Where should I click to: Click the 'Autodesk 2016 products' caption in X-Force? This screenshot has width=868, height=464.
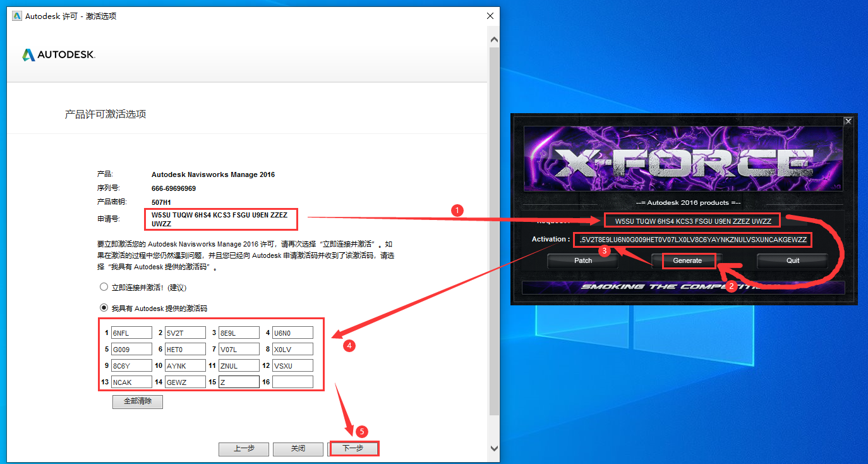[689, 203]
